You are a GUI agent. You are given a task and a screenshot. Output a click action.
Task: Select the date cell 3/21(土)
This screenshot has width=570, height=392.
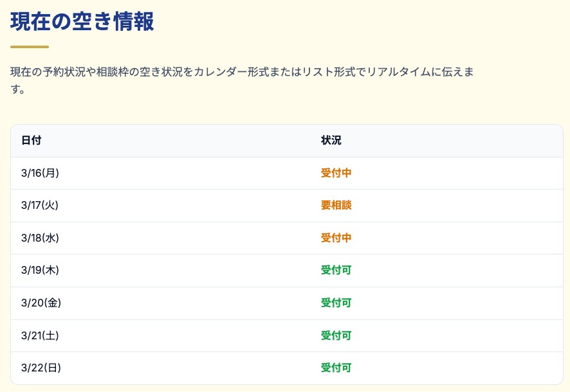[x=40, y=335]
